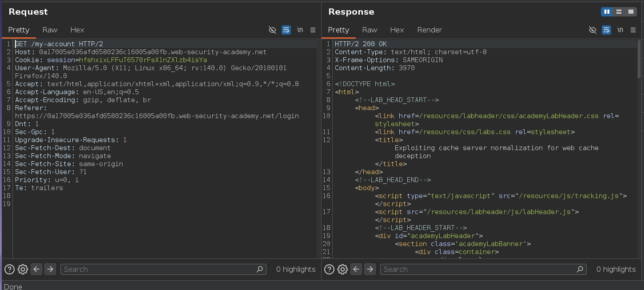Switch to Response Render tab
This screenshot has height=290, width=644.
(429, 30)
